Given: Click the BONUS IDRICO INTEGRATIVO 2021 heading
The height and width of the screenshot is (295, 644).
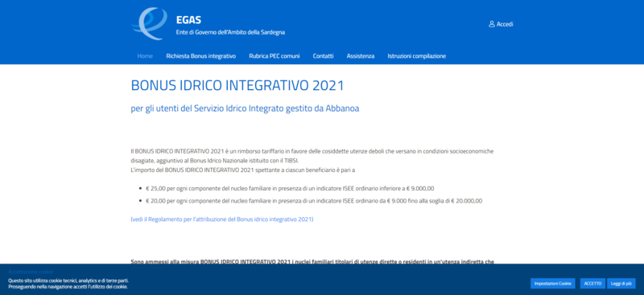Looking at the screenshot, I should [x=237, y=86].
